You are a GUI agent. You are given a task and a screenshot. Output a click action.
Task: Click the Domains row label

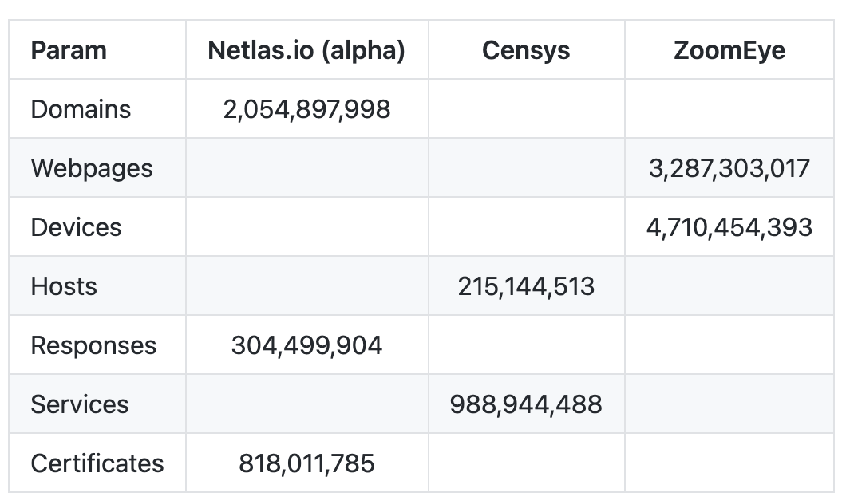(x=81, y=109)
